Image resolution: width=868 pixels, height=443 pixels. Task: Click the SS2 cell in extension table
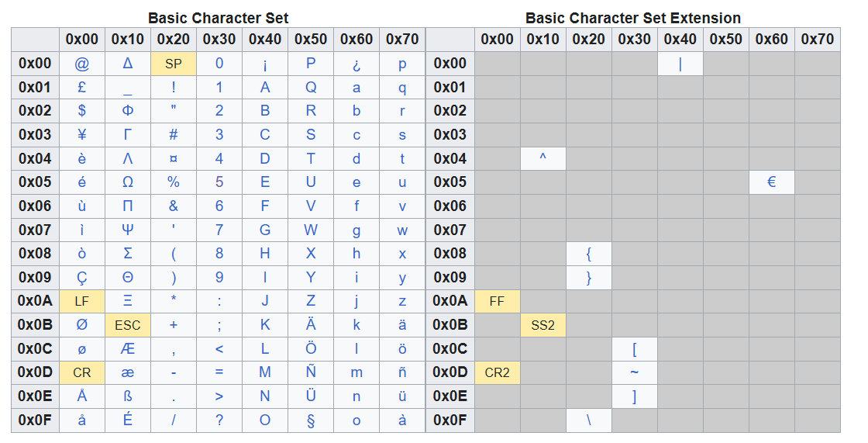(x=543, y=325)
